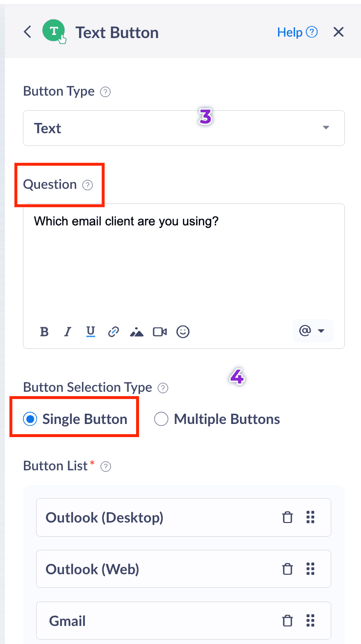Delete the Gmail button entry
This screenshot has width=361, height=644.
click(x=288, y=621)
